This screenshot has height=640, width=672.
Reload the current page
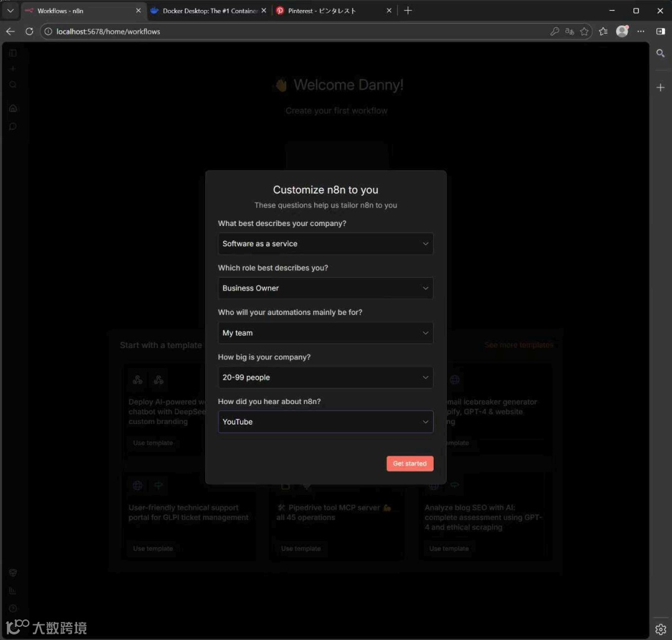[29, 31]
